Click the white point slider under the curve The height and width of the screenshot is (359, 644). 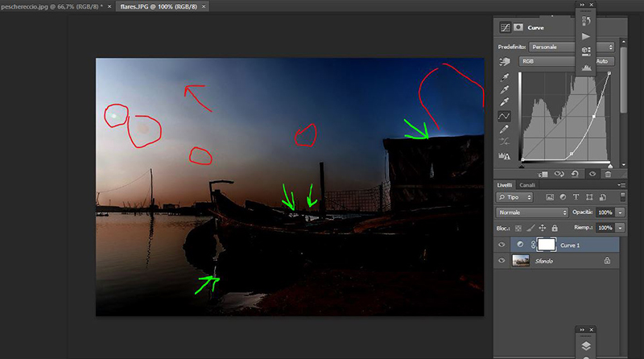(609, 166)
